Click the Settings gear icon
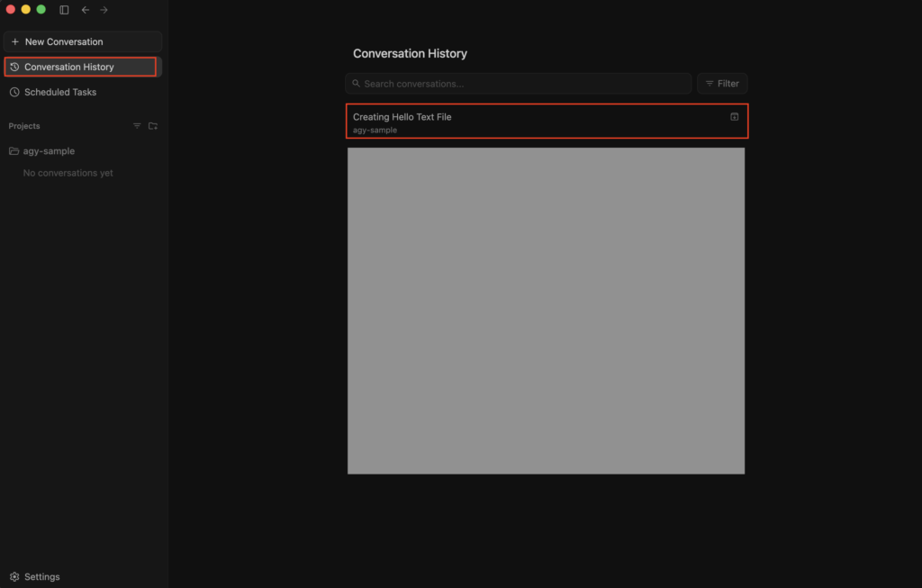 click(14, 577)
